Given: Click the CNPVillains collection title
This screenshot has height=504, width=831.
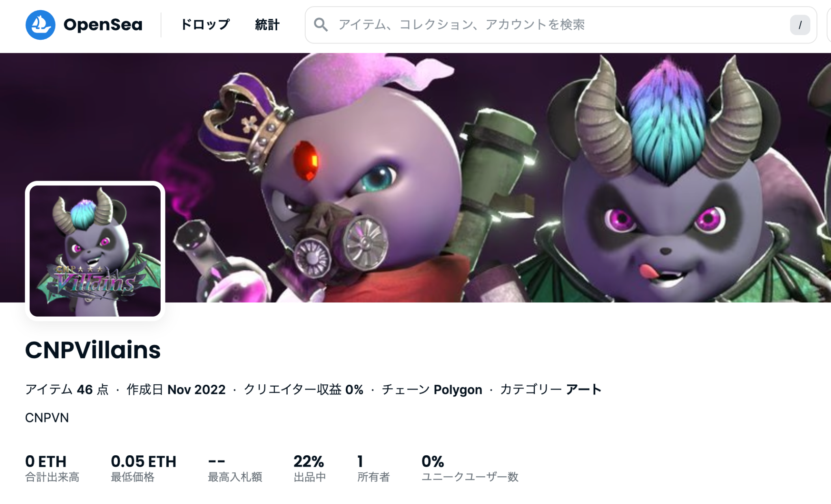Looking at the screenshot, I should tap(93, 350).
